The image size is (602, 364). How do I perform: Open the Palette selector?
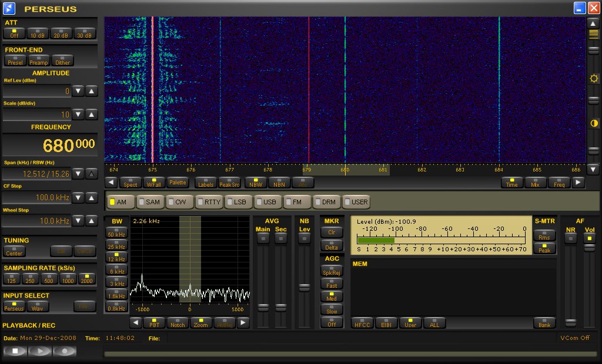178,183
